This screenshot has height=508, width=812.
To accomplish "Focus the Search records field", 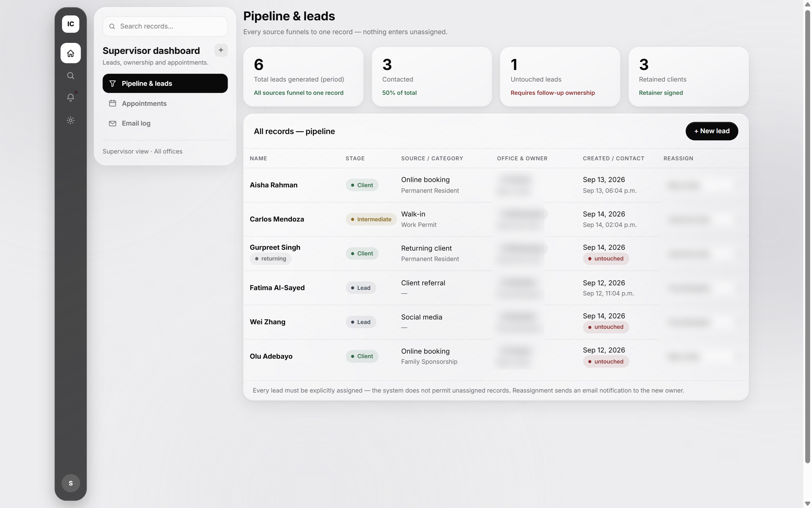I will (x=165, y=26).
